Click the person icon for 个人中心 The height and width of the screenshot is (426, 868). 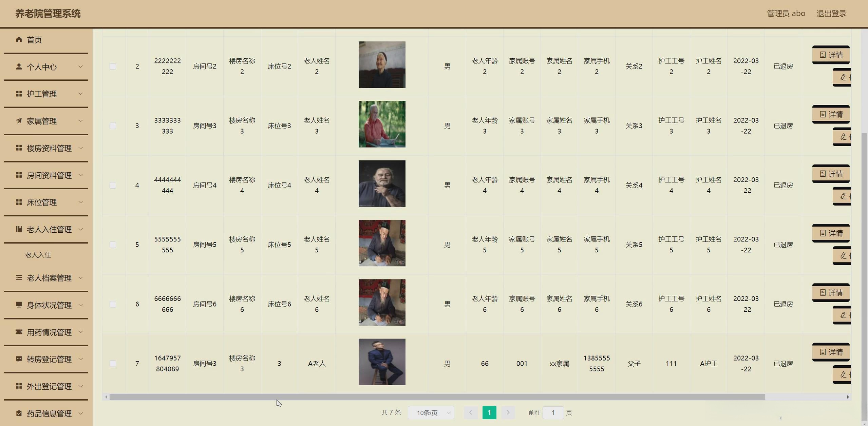point(19,66)
